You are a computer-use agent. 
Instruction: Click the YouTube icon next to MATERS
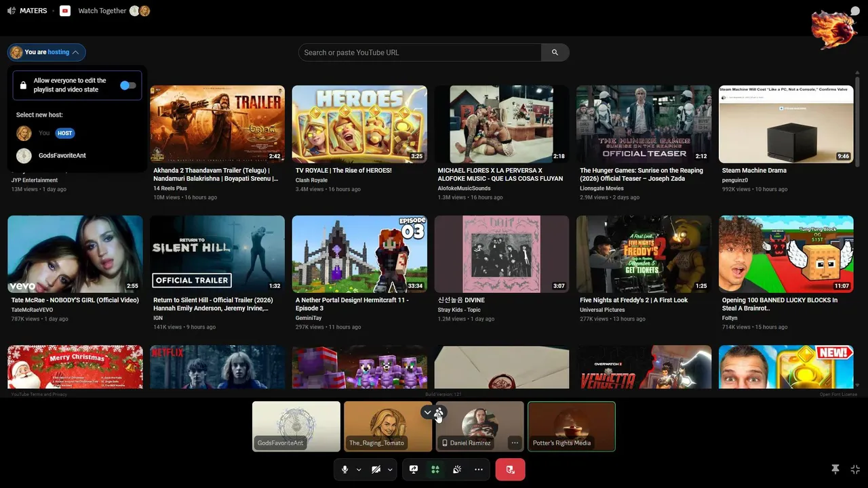click(65, 11)
